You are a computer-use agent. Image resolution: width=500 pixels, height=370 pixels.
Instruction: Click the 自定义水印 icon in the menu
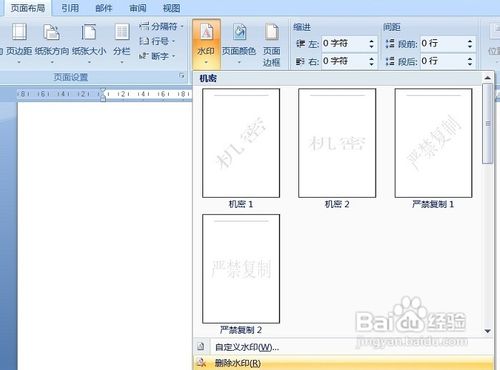[x=201, y=347]
